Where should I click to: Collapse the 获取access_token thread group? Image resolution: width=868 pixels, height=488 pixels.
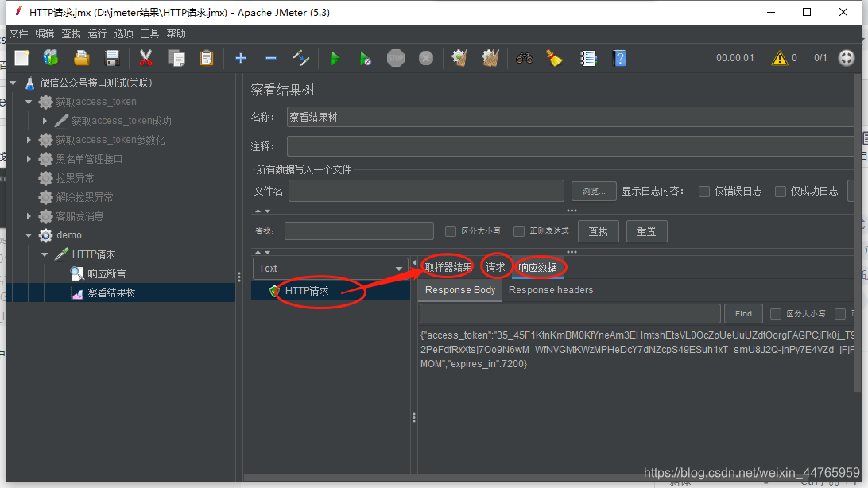click(29, 102)
